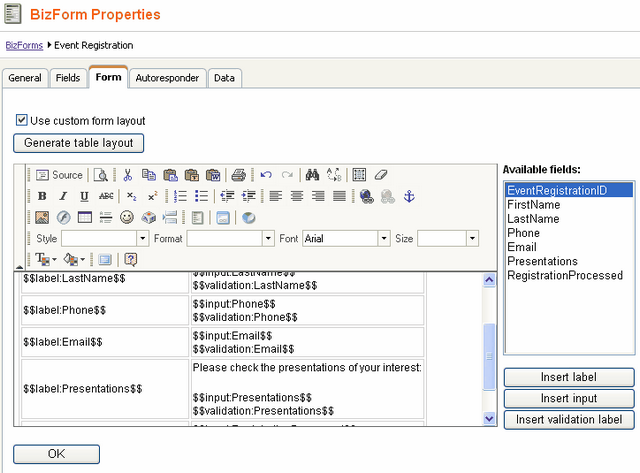Click Paste from Word icon
Image resolution: width=640 pixels, height=473 pixels.
(x=213, y=175)
